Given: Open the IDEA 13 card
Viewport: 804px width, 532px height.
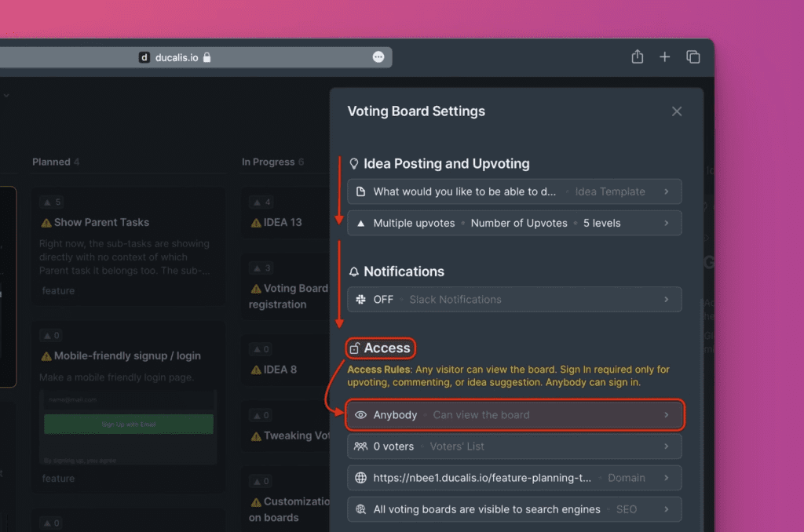Looking at the screenshot, I should coord(285,213).
